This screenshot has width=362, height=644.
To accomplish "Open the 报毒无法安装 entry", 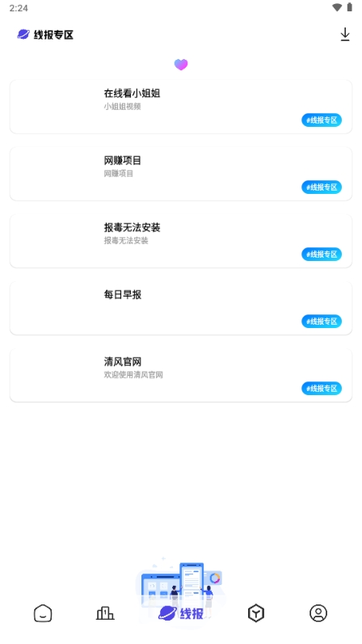I will pyautogui.click(x=181, y=241).
